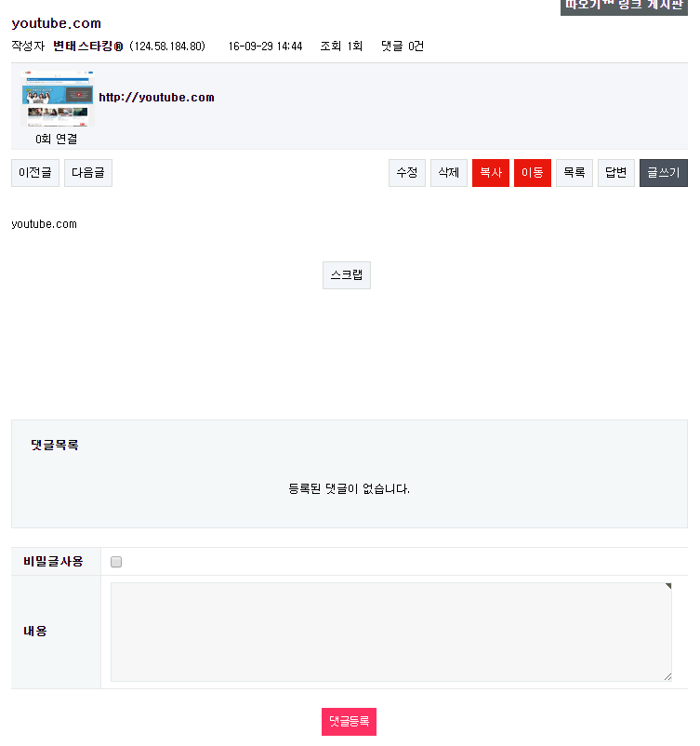This screenshot has width=700, height=746.
Task: Click the author name 변태스타킹
Action: (88, 47)
